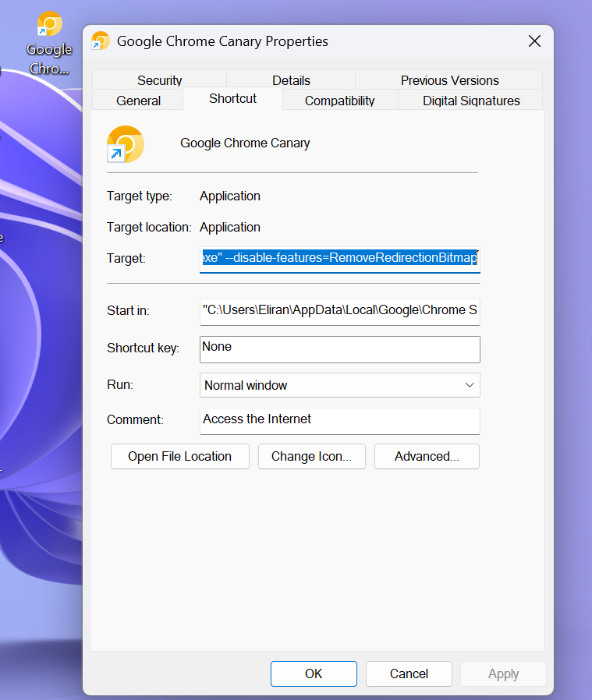Click the Change Icon button

(311, 457)
